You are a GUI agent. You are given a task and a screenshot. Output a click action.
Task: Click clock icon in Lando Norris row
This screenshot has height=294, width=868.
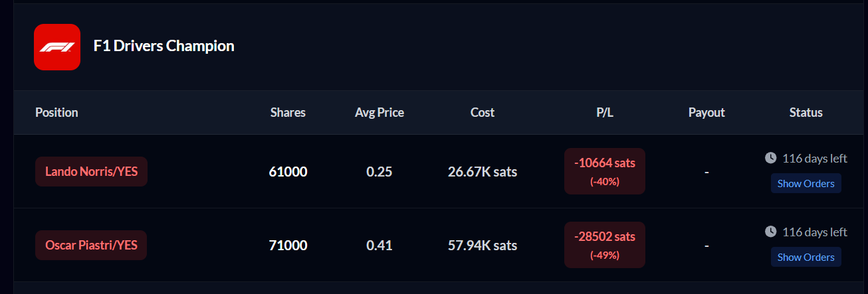click(x=770, y=158)
